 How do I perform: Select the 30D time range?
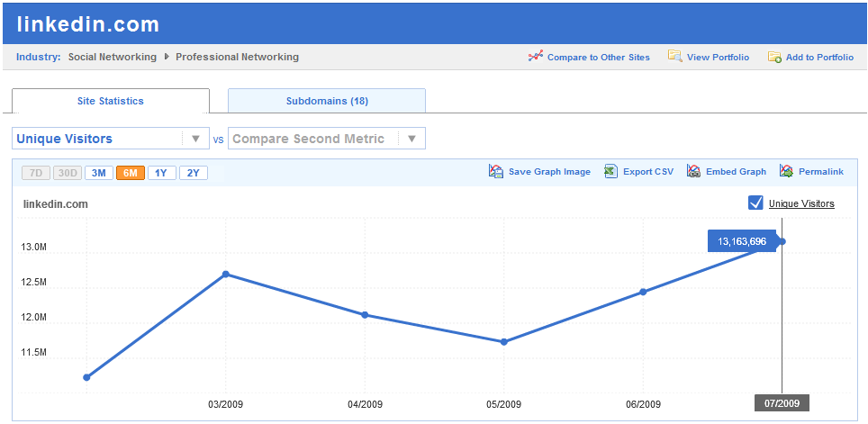(x=68, y=173)
